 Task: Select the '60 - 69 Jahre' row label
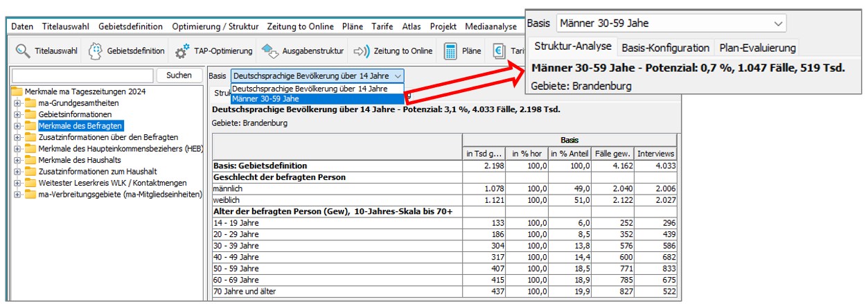click(x=236, y=280)
